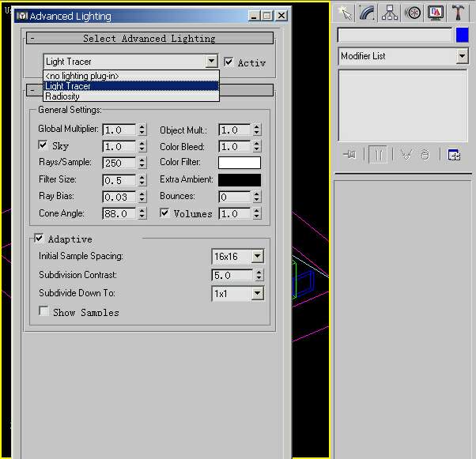The width and height of the screenshot is (476, 459).
Task: Toggle the Adaptive checkbox
Action: pos(39,239)
